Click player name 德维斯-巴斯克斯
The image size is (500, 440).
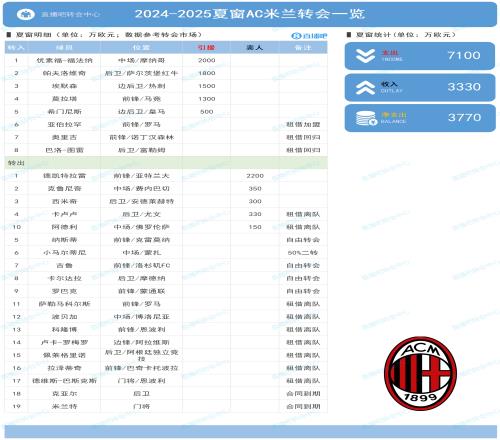point(64,381)
